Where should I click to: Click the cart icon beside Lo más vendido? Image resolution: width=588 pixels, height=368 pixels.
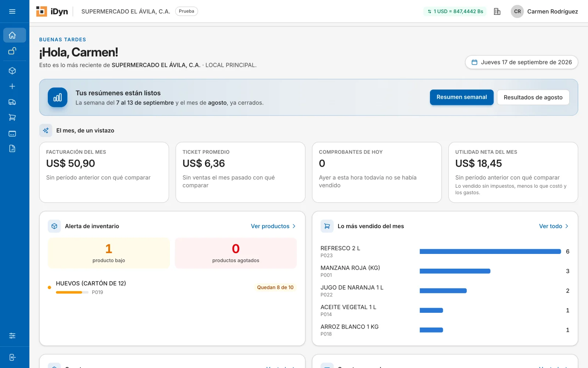(x=327, y=226)
